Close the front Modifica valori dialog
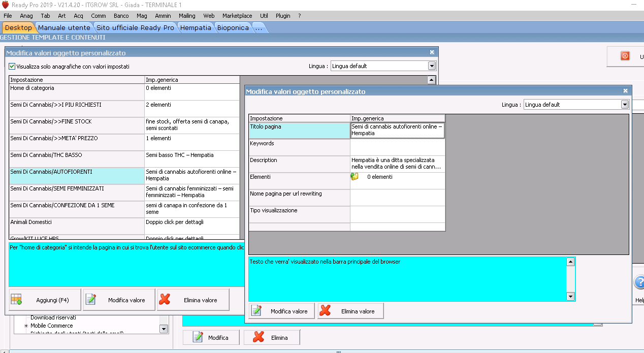 [x=625, y=91]
